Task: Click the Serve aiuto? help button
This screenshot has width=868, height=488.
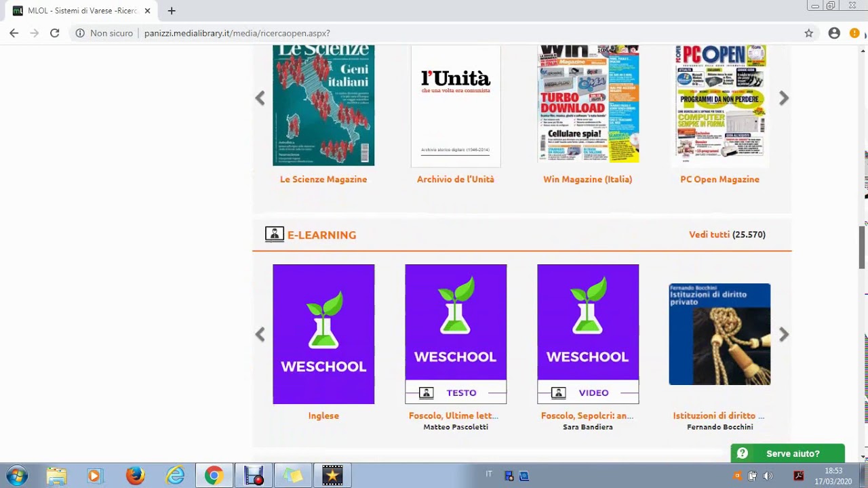Action: [787, 453]
